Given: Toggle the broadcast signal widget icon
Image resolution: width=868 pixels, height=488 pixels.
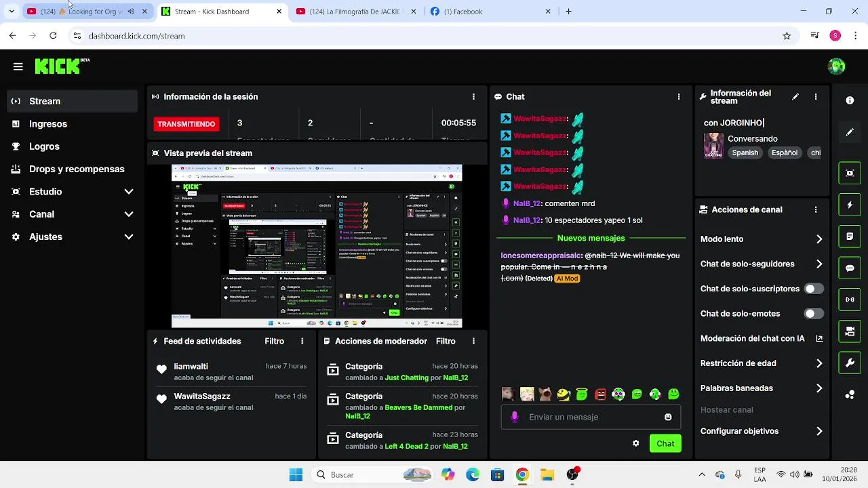Looking at the screenshot, I should [x=850, y=300].
